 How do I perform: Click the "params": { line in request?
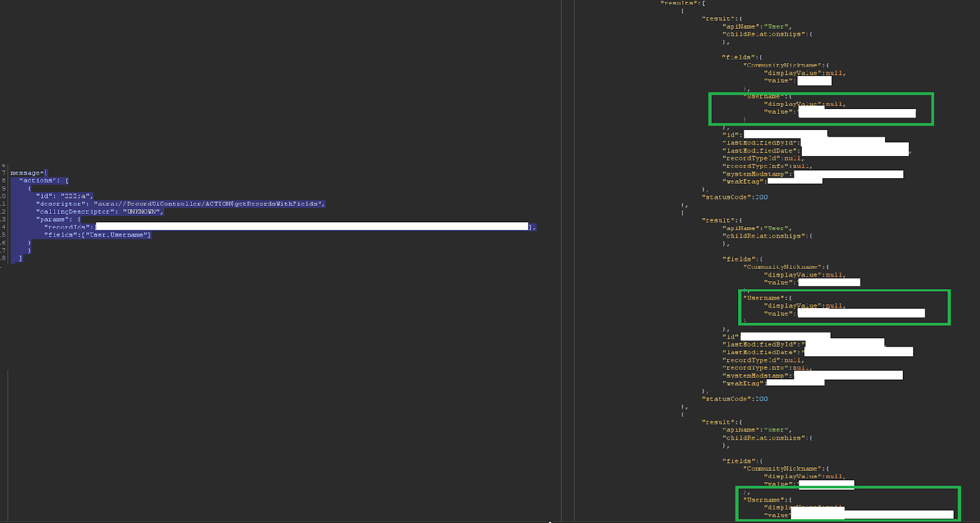coord(58,219)
